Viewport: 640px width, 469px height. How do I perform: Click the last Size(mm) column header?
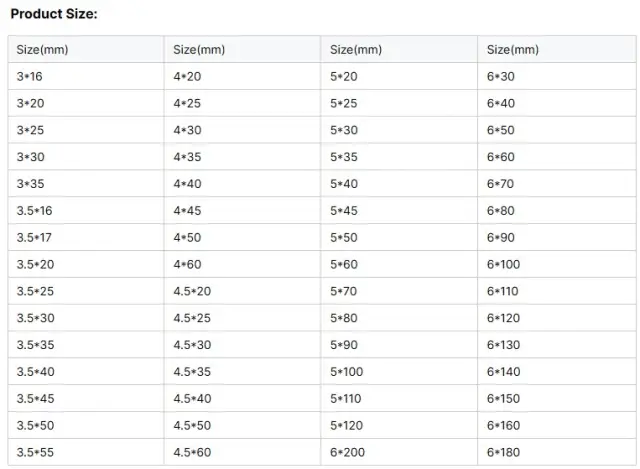[557, 49]
